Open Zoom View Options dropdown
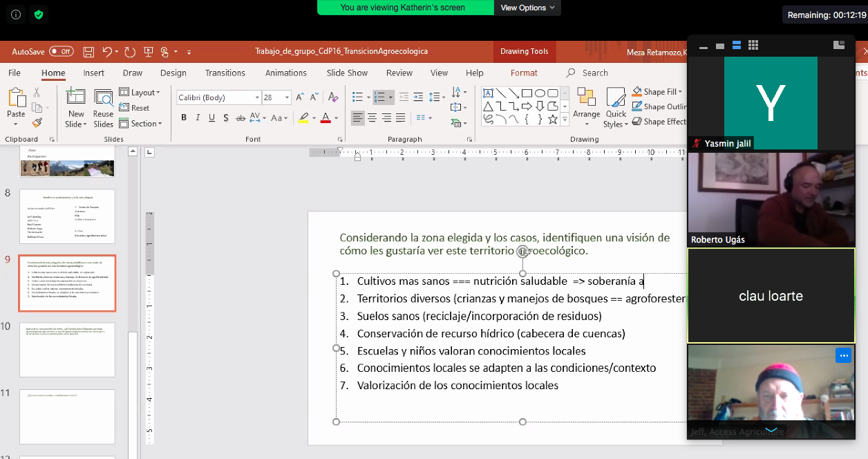 pyautogui.click(x=527, y=8)
